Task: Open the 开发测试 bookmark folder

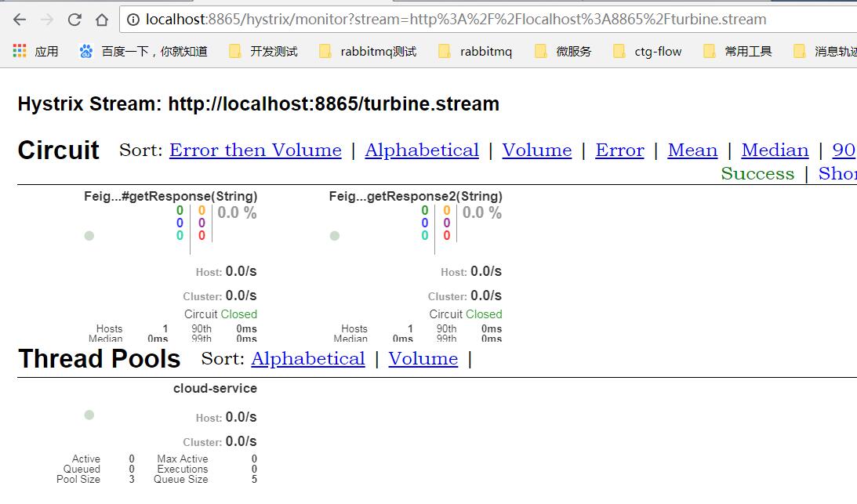Action: click(x=263, y=52)
